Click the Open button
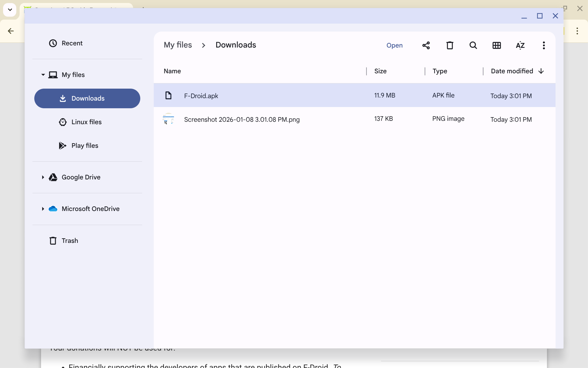 [x=394, y=45]
